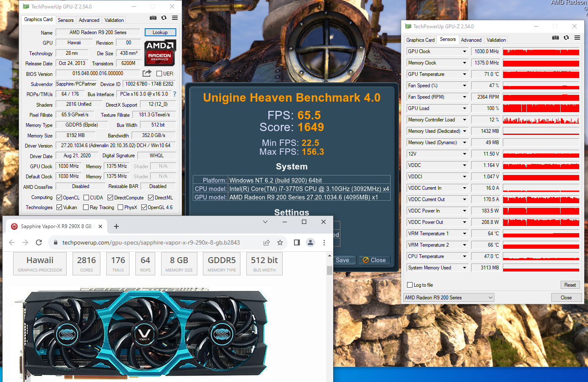Toggle the DirectCompute checkbox
This screenshot has width=588, height=382.
tap(110, 197)
